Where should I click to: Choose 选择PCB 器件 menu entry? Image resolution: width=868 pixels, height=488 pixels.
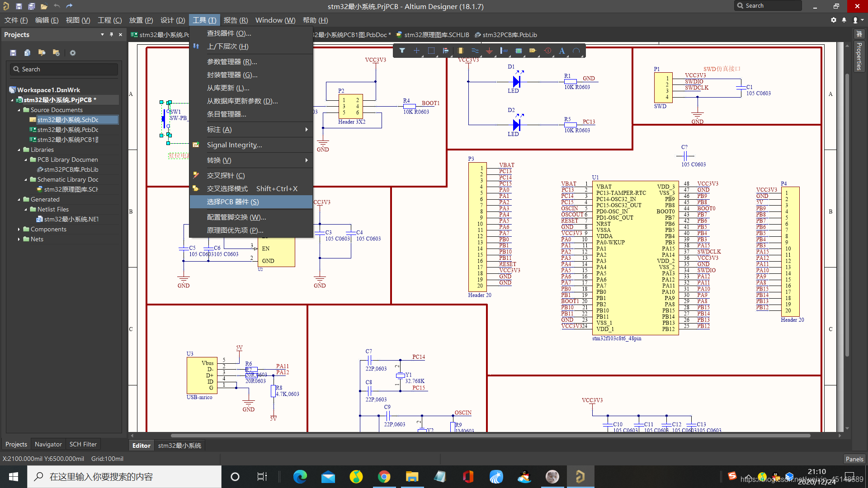point(233,202)
